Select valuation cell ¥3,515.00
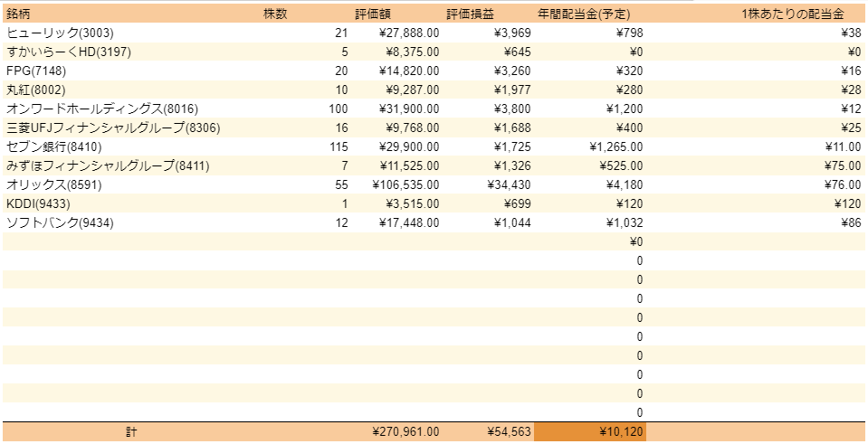The width and height of the screenshot is (868, 444). point(413,204)
